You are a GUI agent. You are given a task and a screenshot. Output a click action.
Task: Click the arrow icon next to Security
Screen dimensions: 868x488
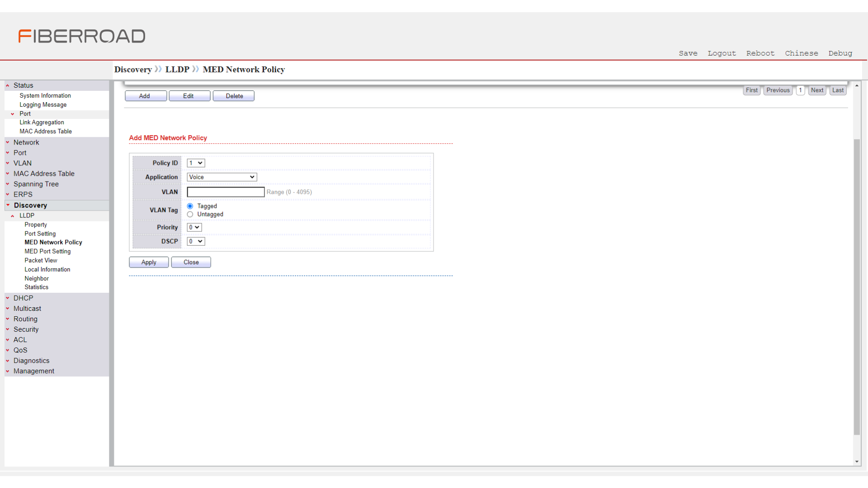8,329
